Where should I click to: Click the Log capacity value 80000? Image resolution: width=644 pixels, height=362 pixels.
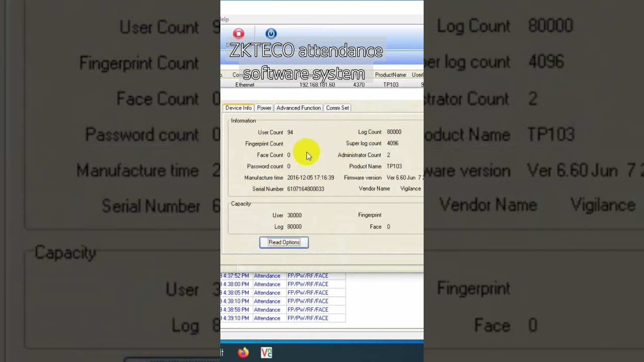click(294, 227)
